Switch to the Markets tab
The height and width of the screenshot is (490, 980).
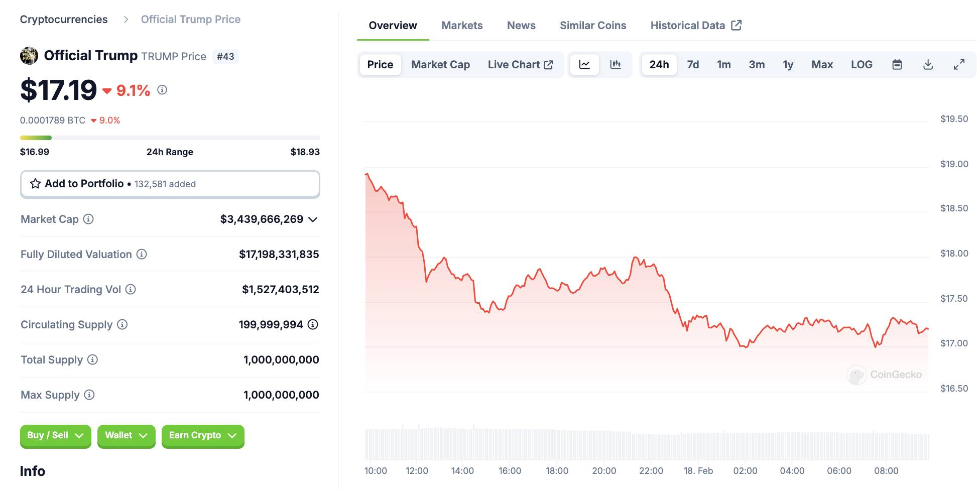point(462,25)
